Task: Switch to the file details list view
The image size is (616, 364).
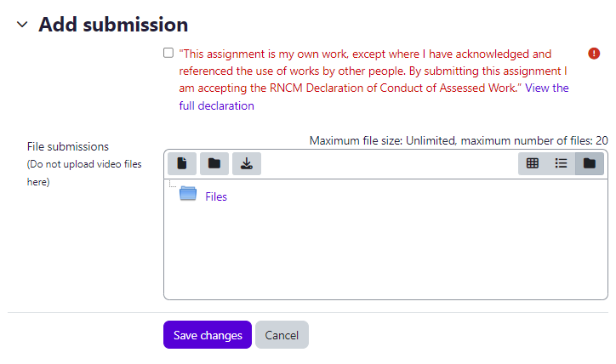Action: tap(561, 163)
